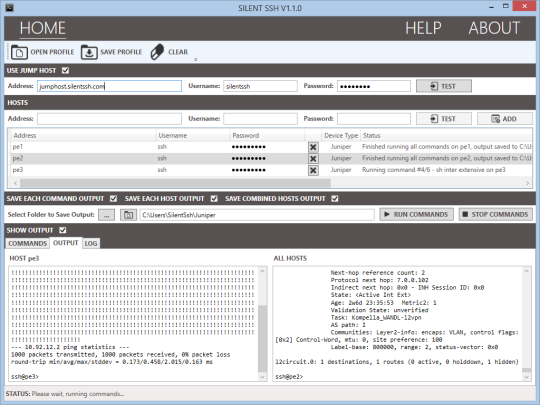Click the output folder path field
This screenshot has width=540, height=405.
pos(257,215)
